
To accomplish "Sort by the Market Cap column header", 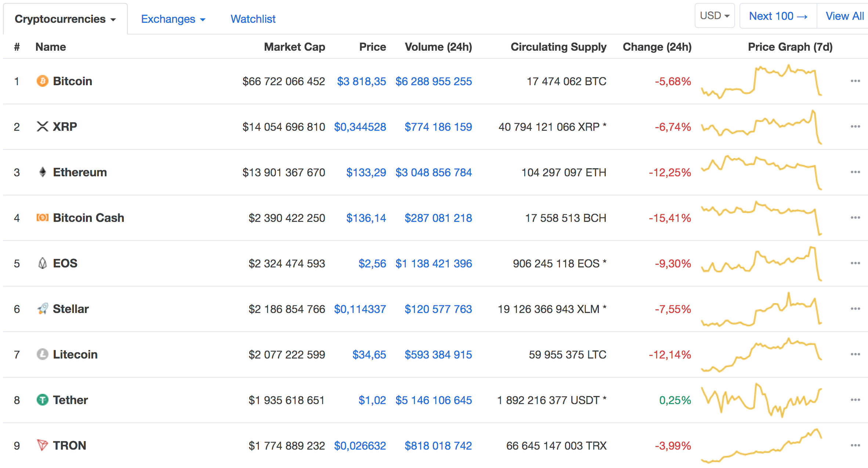I will (x=294, y=47).
